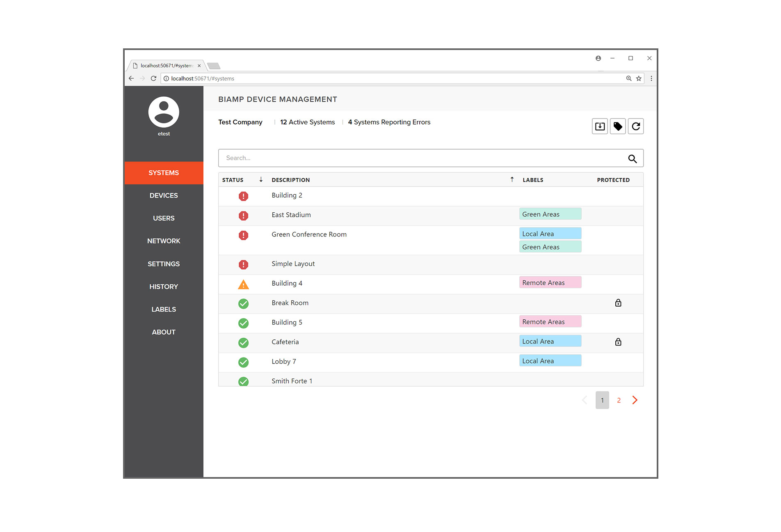Go to page 2 of results

619,400
